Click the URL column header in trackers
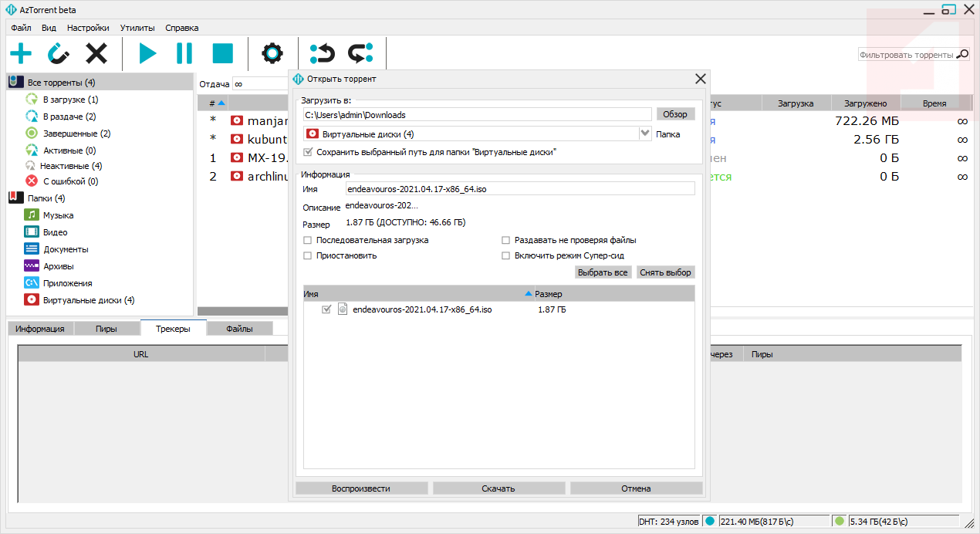The height and width of the screenshot is (534, 980). click(140, 354)
